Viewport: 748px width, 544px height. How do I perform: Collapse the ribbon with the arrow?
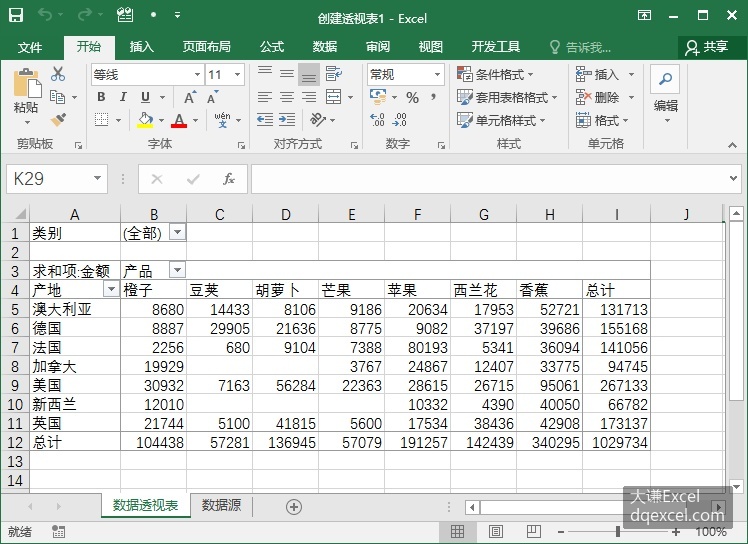click(x=732, y=145)
